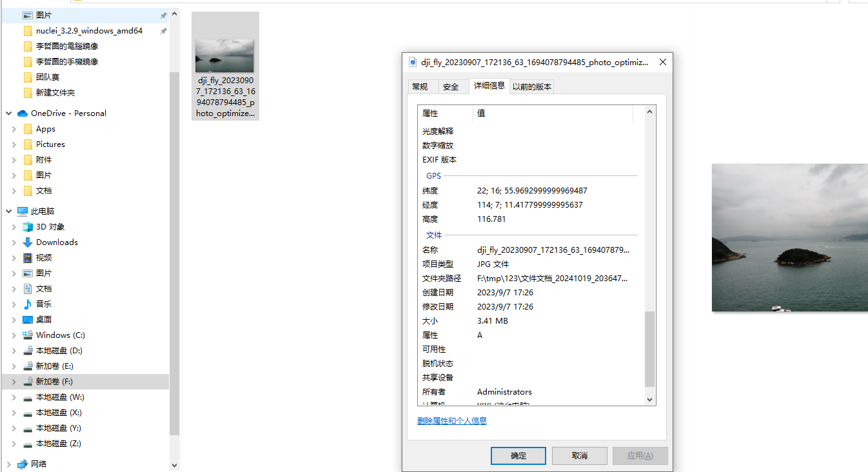Click navigation pane scroll-down arrow

coord(175,464)
